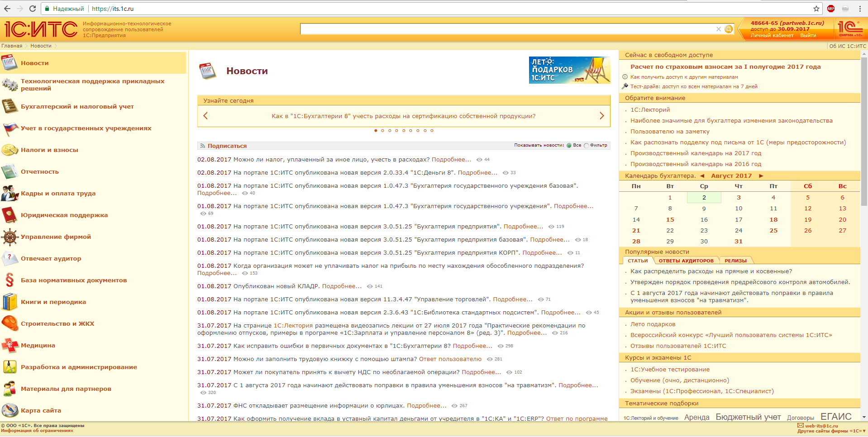Select the Фильтр news radio button
This screenshot has height=437, width=868.
pyautogui.click(x=587, y=146)
